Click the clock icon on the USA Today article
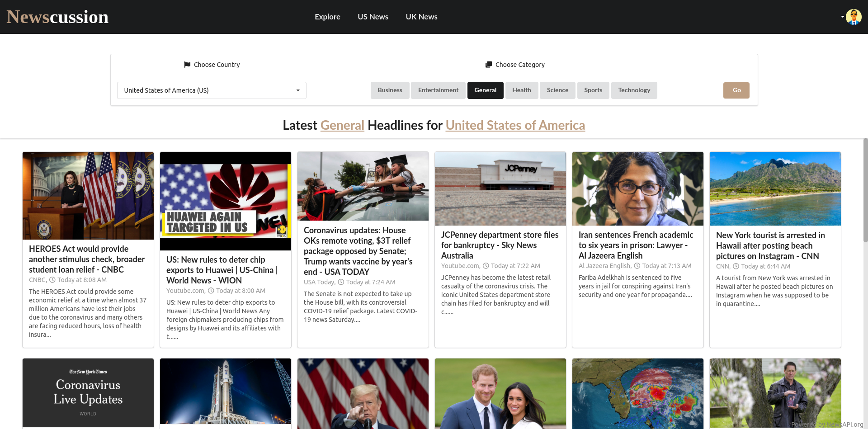 [341, 282]
